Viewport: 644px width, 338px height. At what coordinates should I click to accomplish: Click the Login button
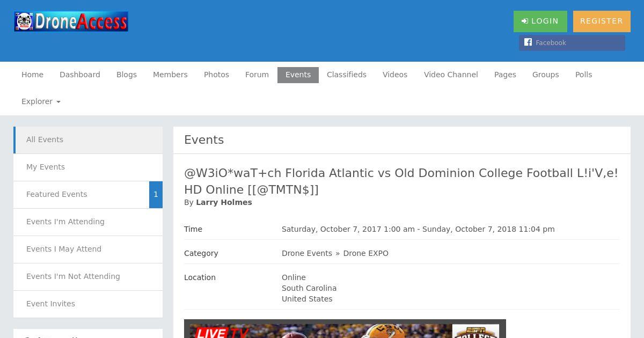pyautogui.click(x=540, y=21)
